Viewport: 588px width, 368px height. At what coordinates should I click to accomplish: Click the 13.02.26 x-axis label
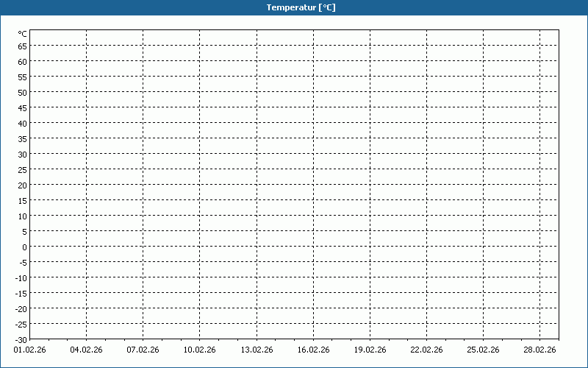(x=257, y=350)
